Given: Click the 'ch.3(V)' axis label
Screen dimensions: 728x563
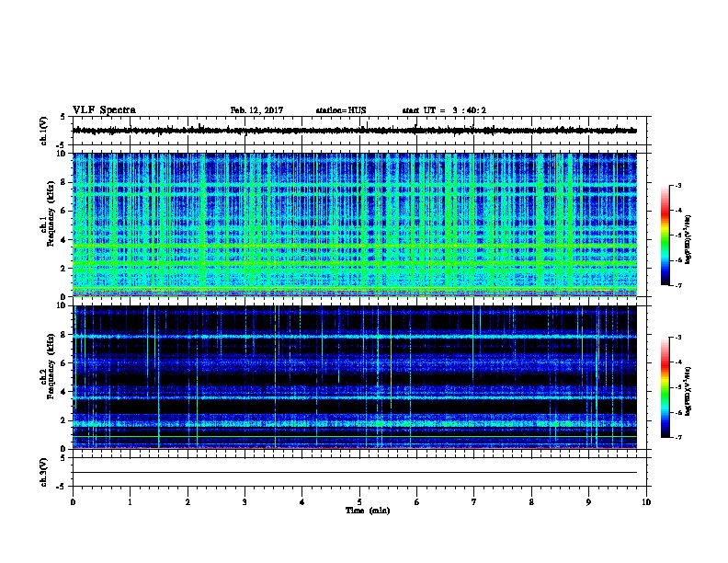Looking at the screenshot, I should point(44,472).
